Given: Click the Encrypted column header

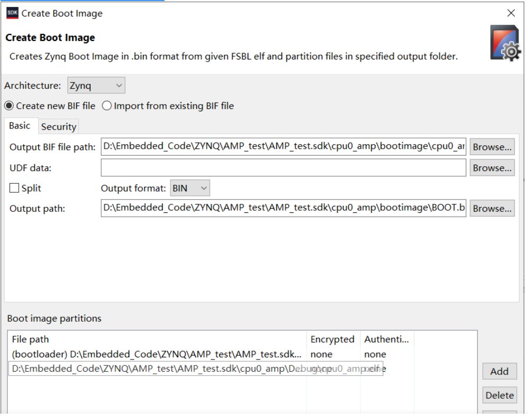Looking at the screenshot, I should [x=332, y=339].
